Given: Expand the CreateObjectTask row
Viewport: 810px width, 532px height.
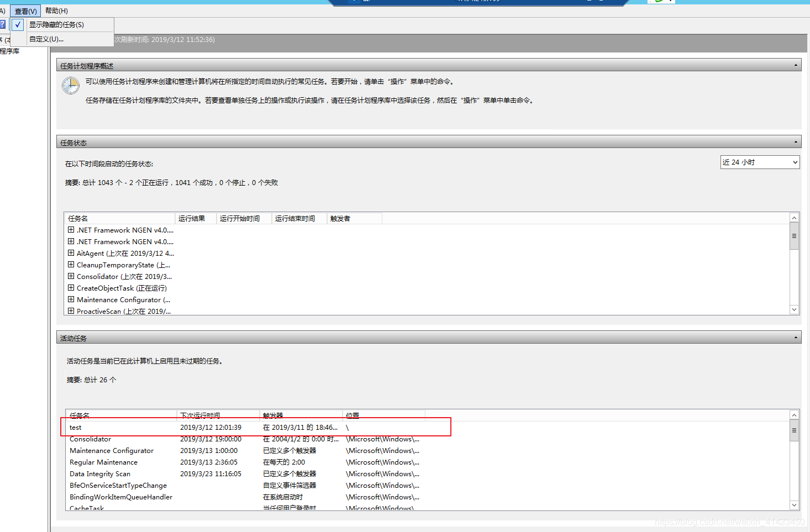Looking at the screenshot, I should (71, 288).
